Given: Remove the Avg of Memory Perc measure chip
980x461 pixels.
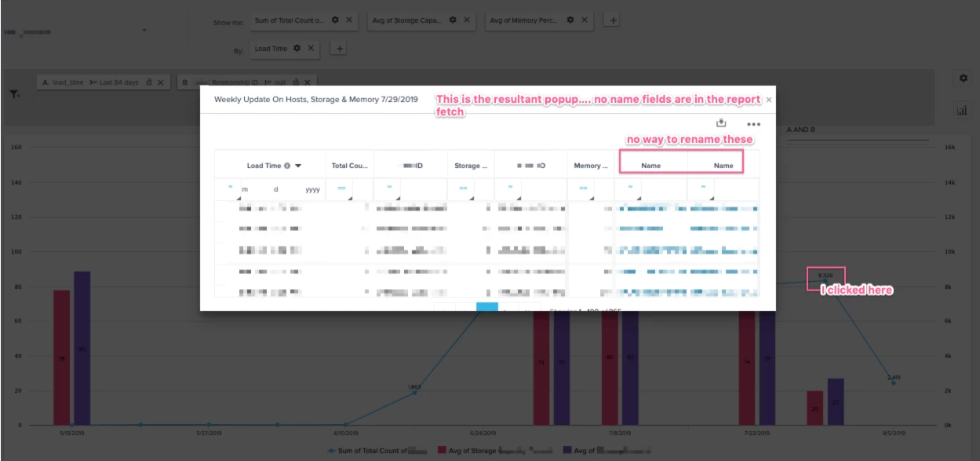Looking at the screenshot, I should tap(585, 20).
